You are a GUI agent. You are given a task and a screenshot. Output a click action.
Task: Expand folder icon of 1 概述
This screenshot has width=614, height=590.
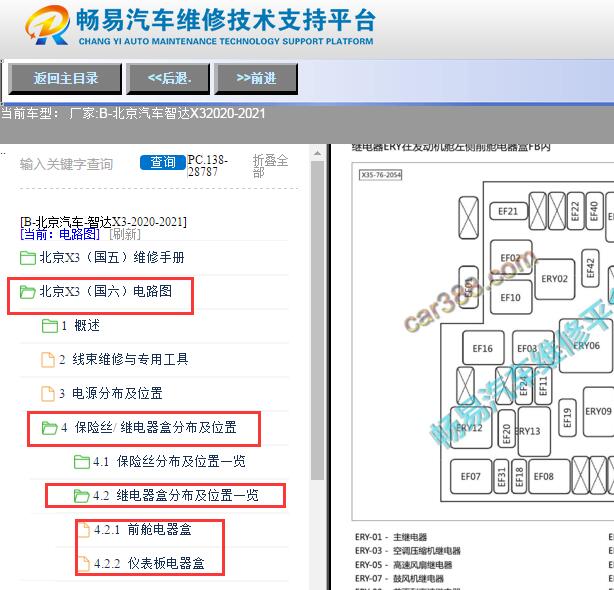(x=50, y=326)
